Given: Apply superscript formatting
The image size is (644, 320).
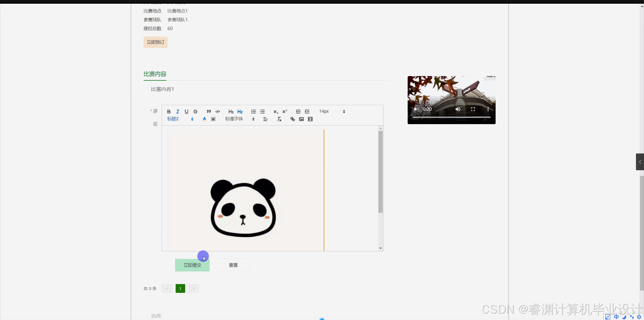Looking at the screenshot, I should 285,112.
